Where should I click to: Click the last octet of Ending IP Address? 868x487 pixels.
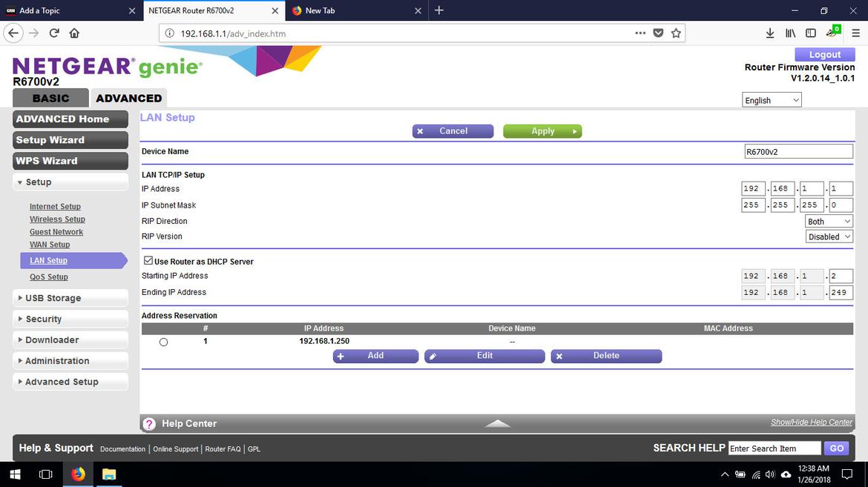841,292
